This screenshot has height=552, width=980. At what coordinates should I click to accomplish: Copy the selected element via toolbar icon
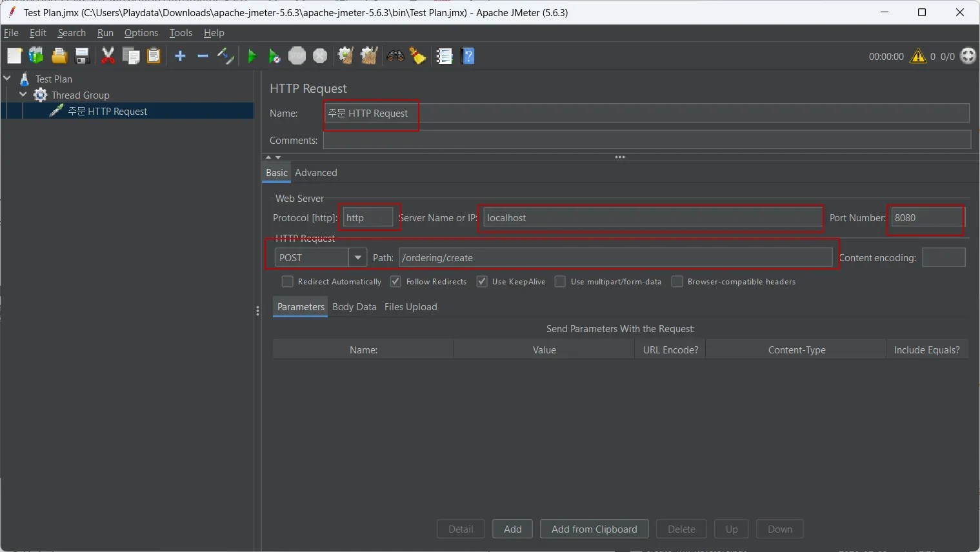[x=131, y=56]
